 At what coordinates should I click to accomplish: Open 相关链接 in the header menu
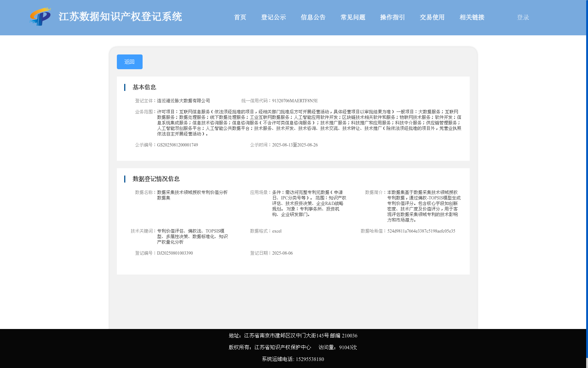pyautogui.click(x=472, y=17)
